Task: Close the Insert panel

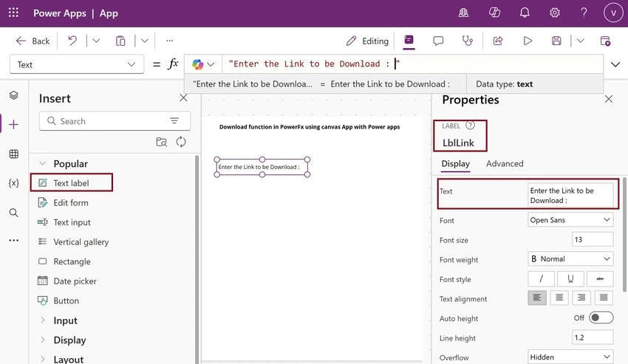Action: pos(183,97)
